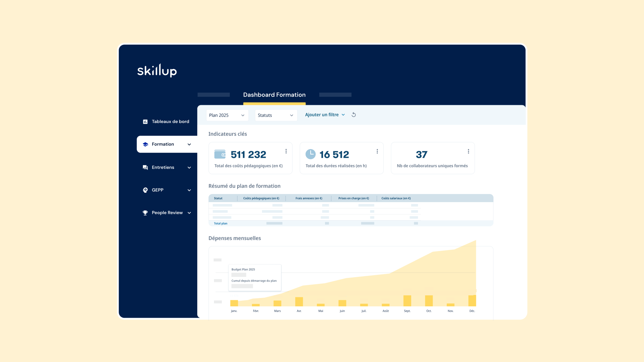644x362 pixels.
Task: Open the kebab menu on the 511 232 card
Action: pyautogui.click(x=286, y=151)
